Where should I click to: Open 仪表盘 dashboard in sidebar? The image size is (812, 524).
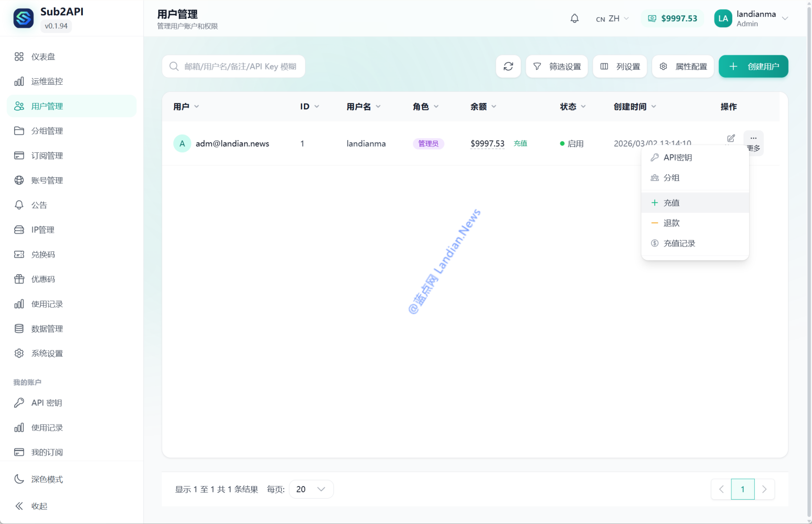coord(43,57)
